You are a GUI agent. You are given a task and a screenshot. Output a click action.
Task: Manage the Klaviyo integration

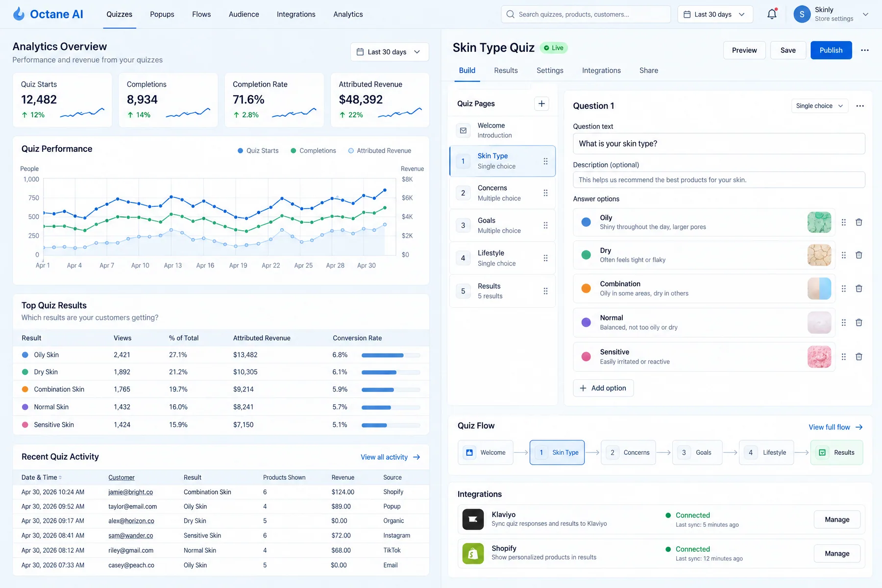[837, 519]
